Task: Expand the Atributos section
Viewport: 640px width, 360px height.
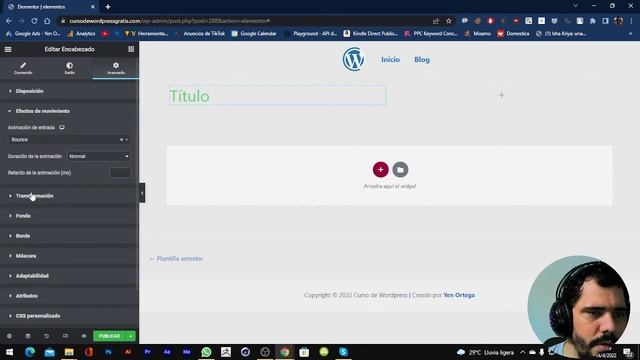Action: point(69,296)
